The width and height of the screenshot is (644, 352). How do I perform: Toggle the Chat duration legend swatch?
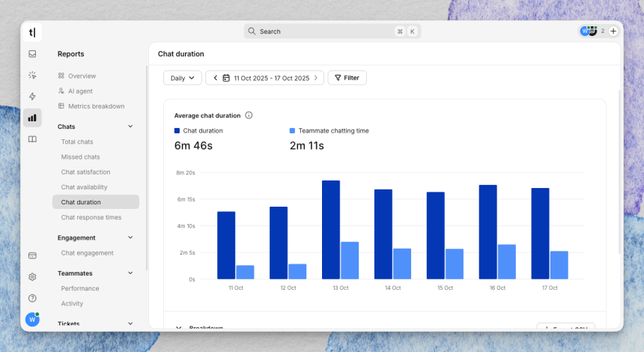(x=177, y=130)
